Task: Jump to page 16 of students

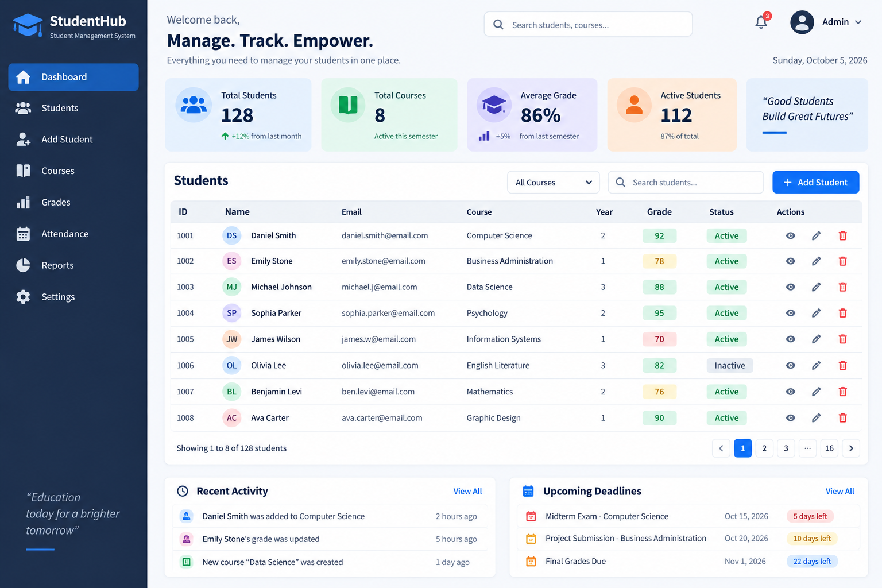Action: point(829,448)
